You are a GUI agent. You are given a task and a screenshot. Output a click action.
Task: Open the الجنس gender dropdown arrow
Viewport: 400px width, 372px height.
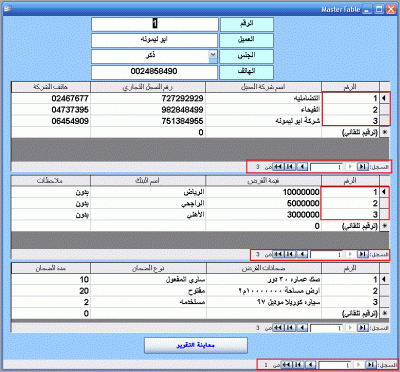pyautogui.click(x=213, y=55)
